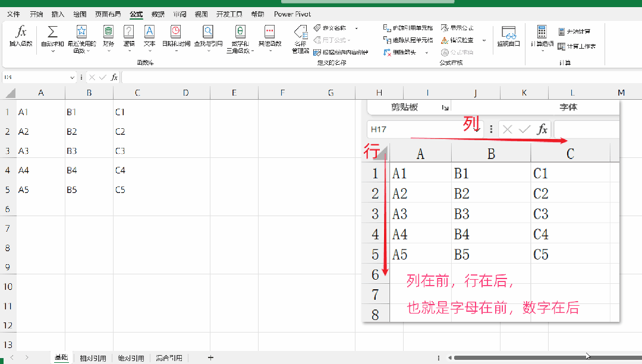The width and height of the screenshot is (642, 364).
Task: Open the Developer (开发工具) tab
Action: click(x=229, y=14)
